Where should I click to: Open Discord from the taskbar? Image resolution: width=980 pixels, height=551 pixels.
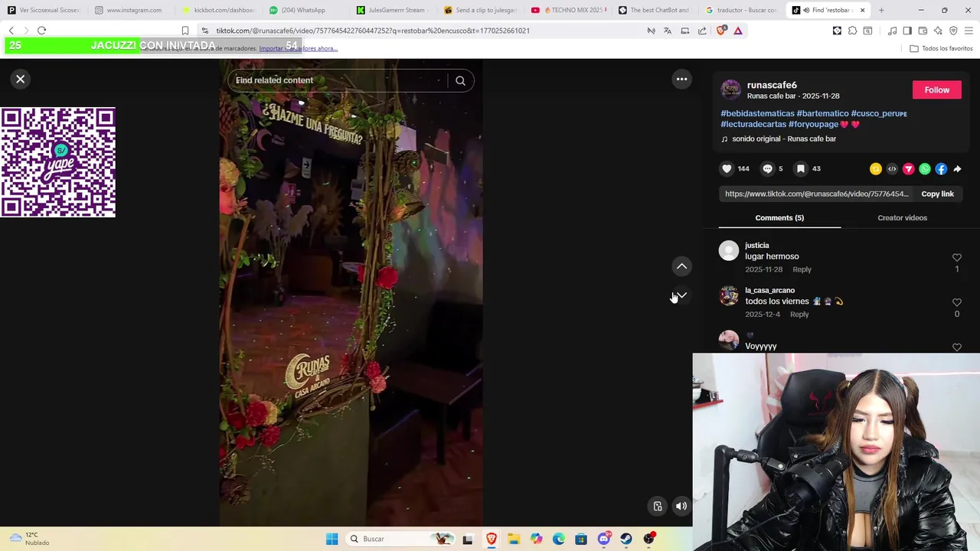(x=604, y=539)
